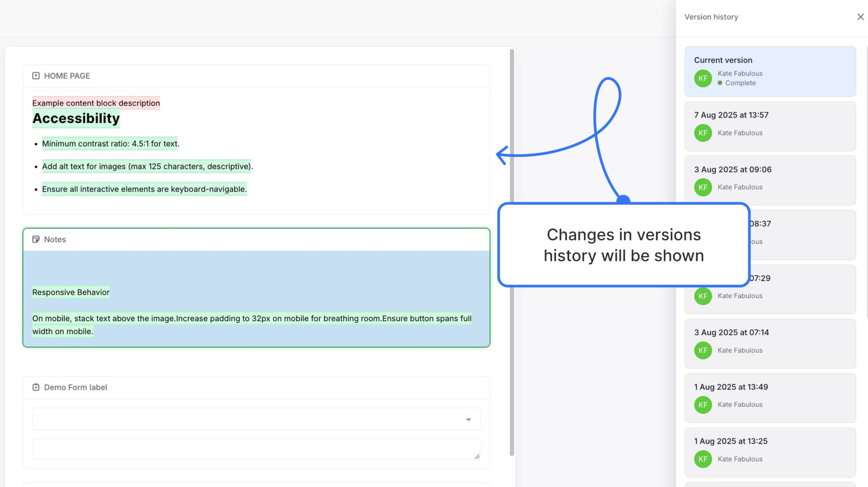Click 'Ensure all interactive elements' bullet

pyautogui.click(x=145, y=189)
